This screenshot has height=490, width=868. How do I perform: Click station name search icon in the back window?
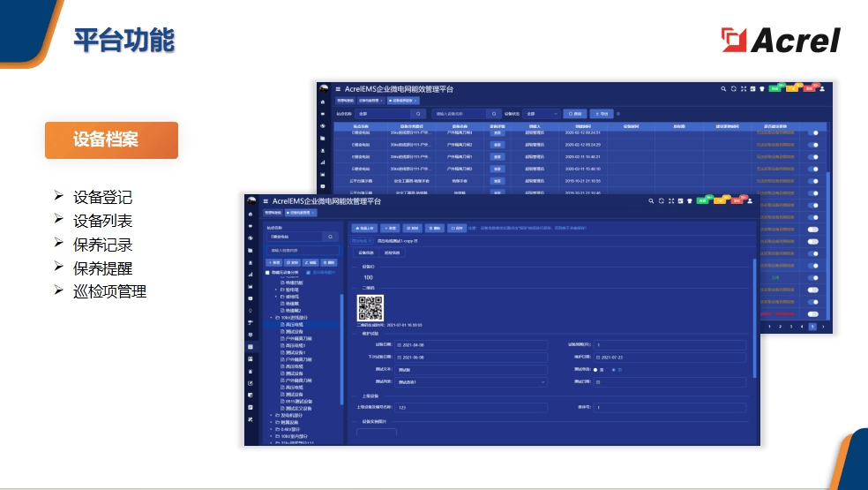pos(418,114)
